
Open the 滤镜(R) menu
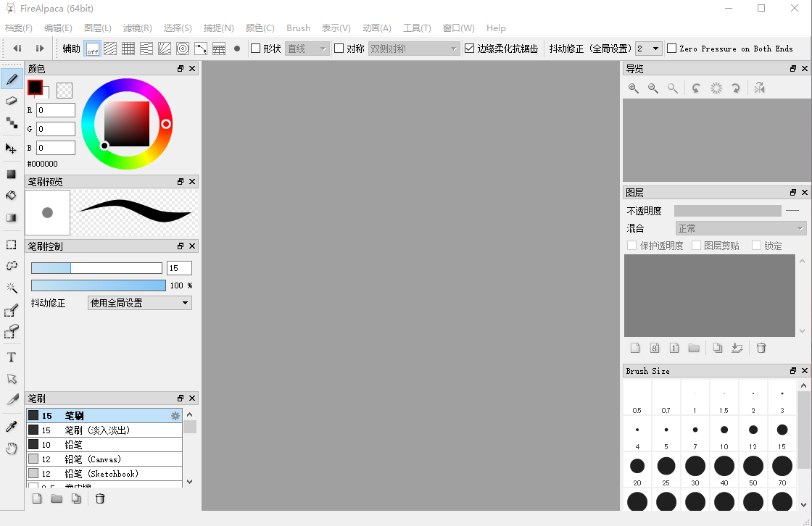137,28
